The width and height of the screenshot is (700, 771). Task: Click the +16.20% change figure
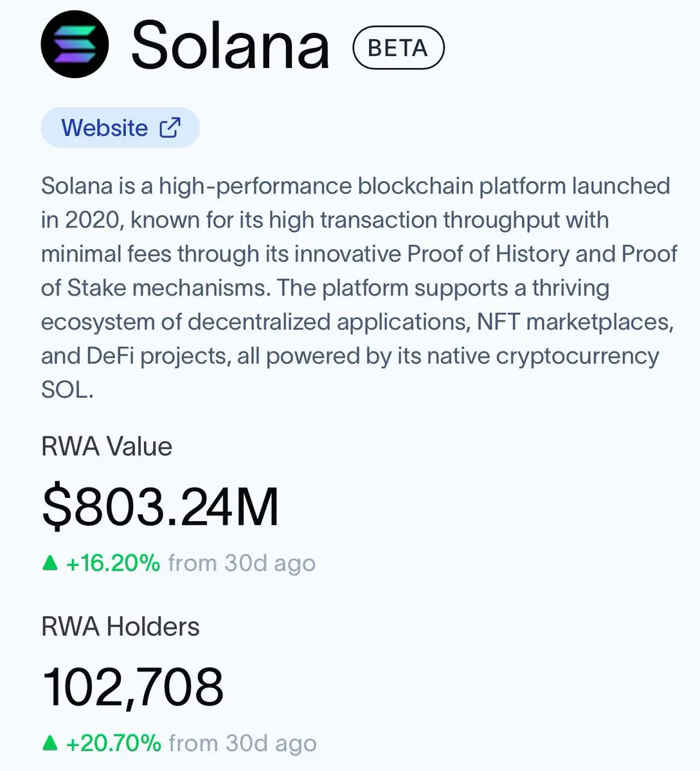tap(113, 563)
